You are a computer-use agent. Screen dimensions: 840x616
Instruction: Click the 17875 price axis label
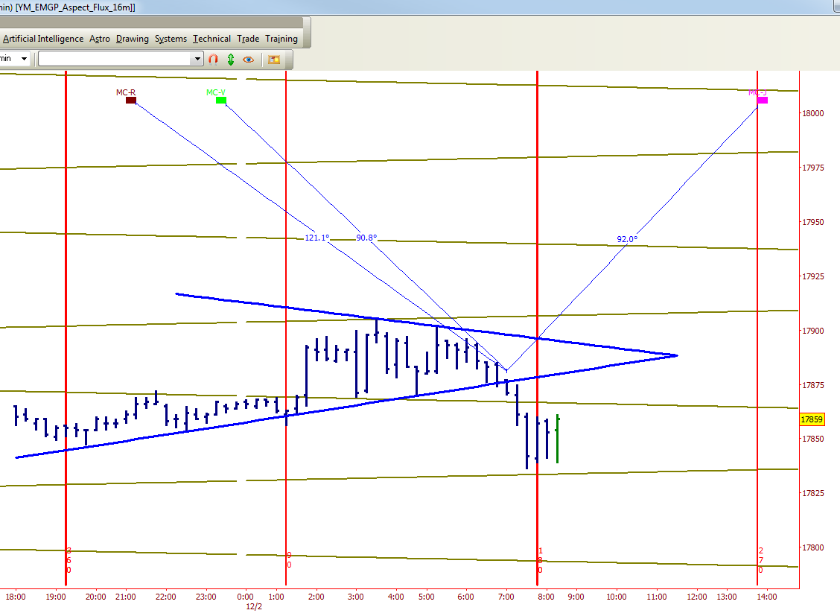(812, 385)
